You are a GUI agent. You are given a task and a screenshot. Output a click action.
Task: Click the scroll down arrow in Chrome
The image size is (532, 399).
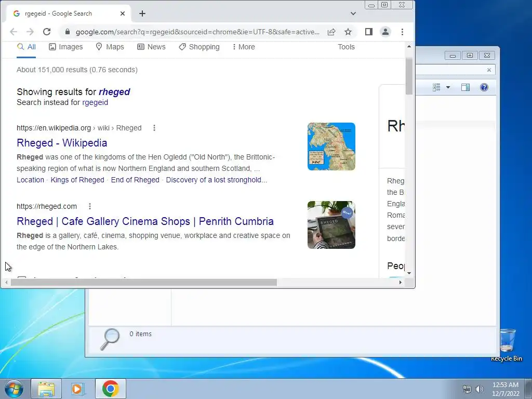409,273
